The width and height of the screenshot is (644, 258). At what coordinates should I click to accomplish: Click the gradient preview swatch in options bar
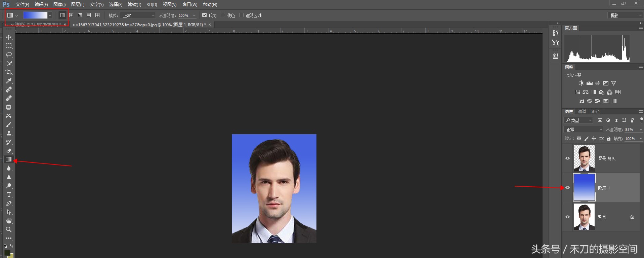pos(35,15)
